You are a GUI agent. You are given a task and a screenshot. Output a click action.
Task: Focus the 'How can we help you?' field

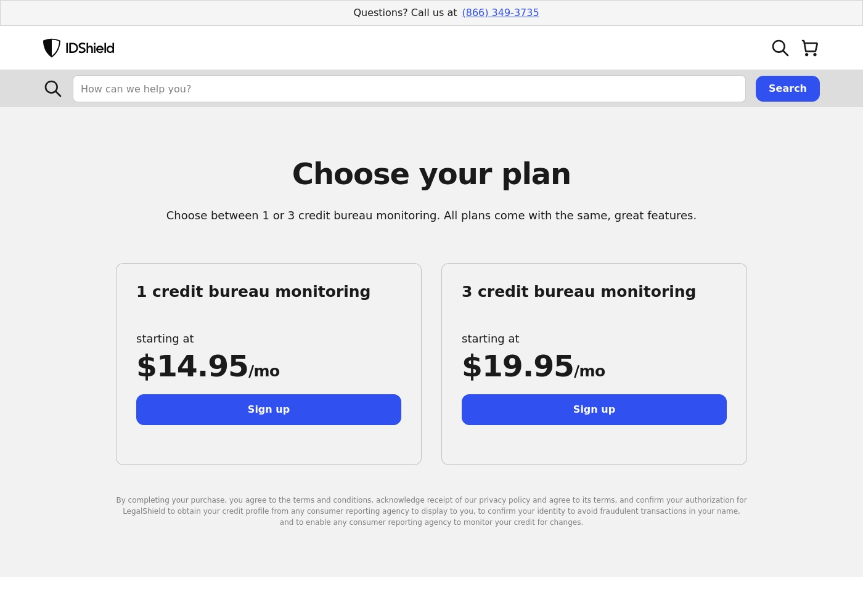[x=409, y=89]
